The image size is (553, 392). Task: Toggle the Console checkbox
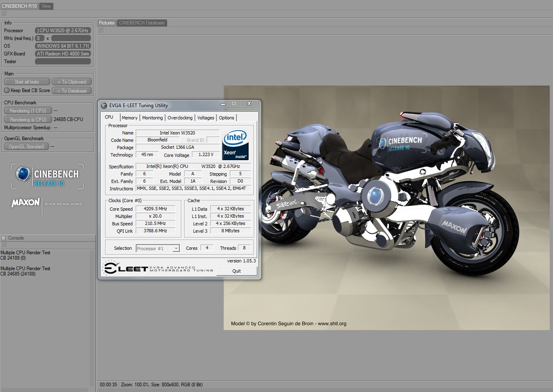point(4,238)
